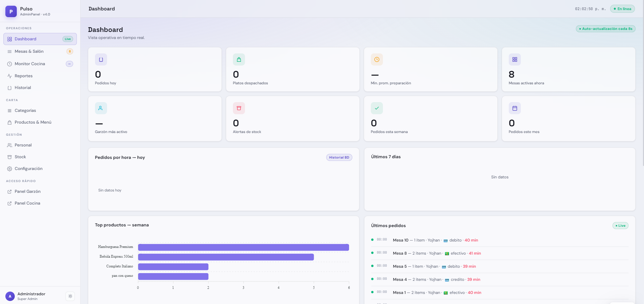The height and width of the screenshot is (304, 644).
Task: Select the Mesa 10 order row
Action: [x=500, y=240]
